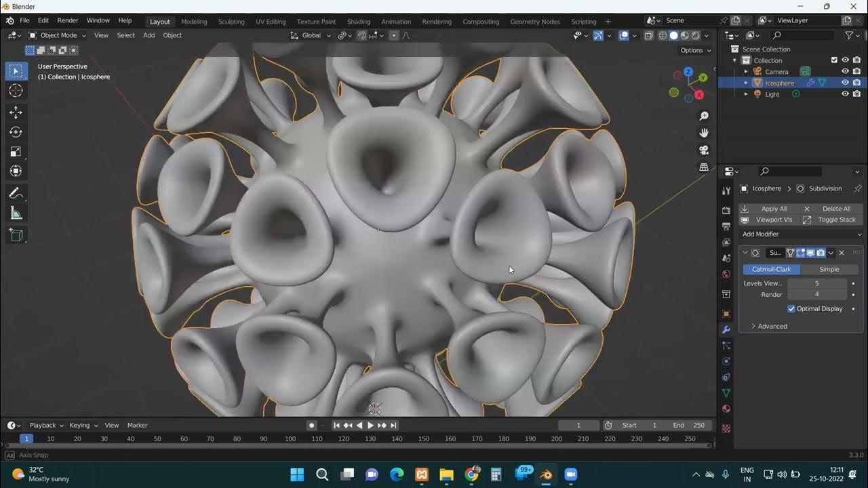Image resolution: width=868 pixels, height=488 pixels.
Task: Select the Transform tool
Action: click(x=16, y=171)
